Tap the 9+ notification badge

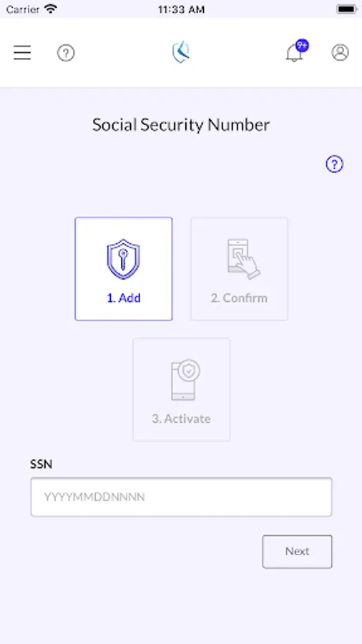click(x=302, y=46)
